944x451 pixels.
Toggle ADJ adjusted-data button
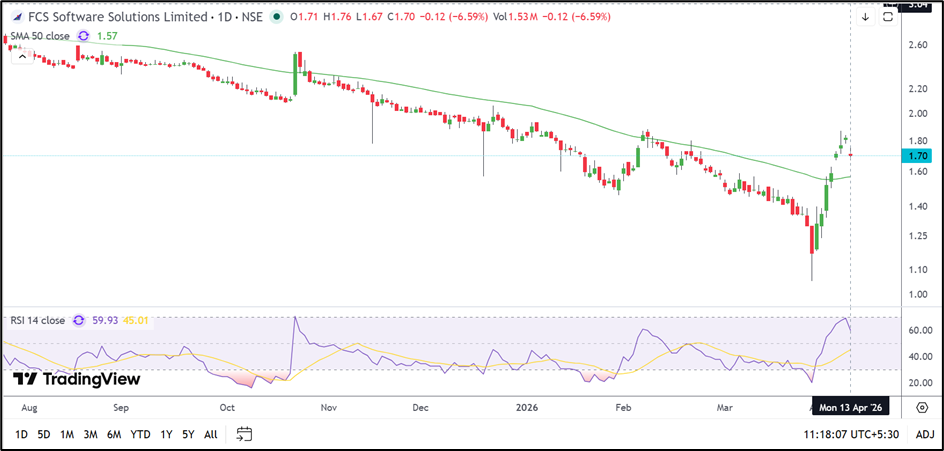pos(925,434)
